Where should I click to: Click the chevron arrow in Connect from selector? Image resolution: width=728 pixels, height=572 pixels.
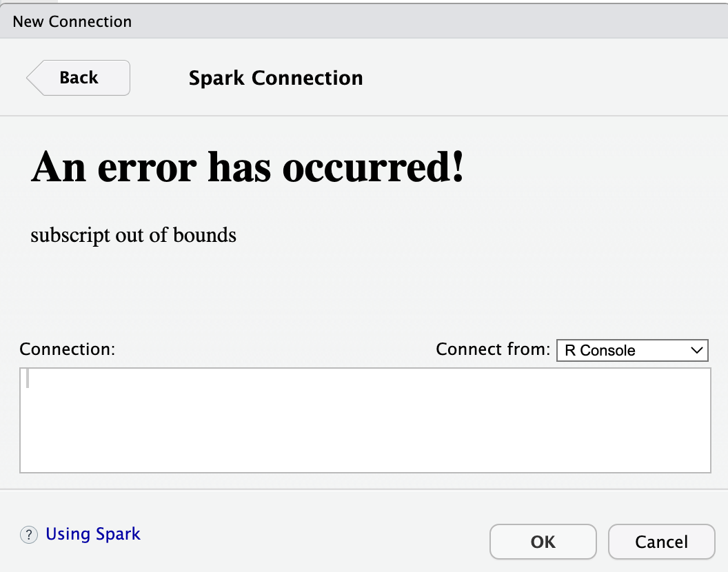[x=696, y=350]
